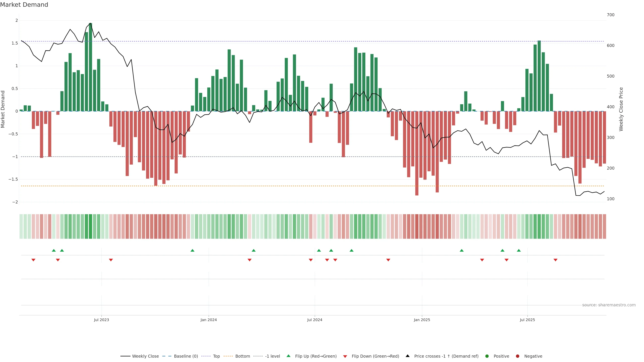
Task: Click the red Flip Down triangle legend icon
Action: pos(345,356)
